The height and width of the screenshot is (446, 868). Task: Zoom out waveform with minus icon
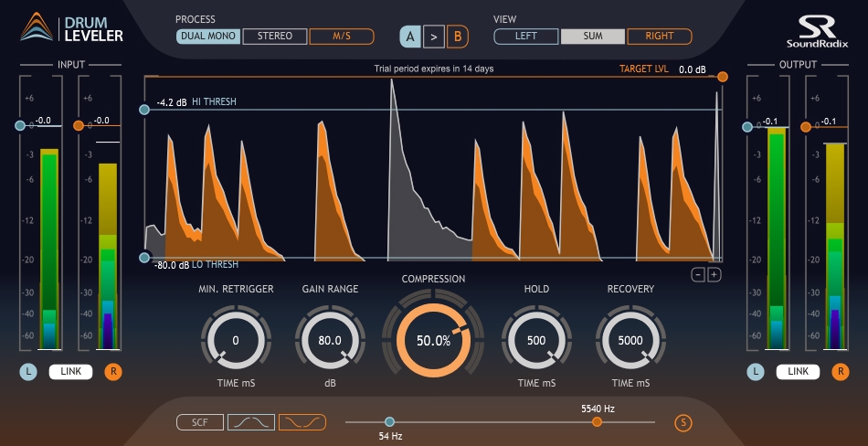coord(698,274)
